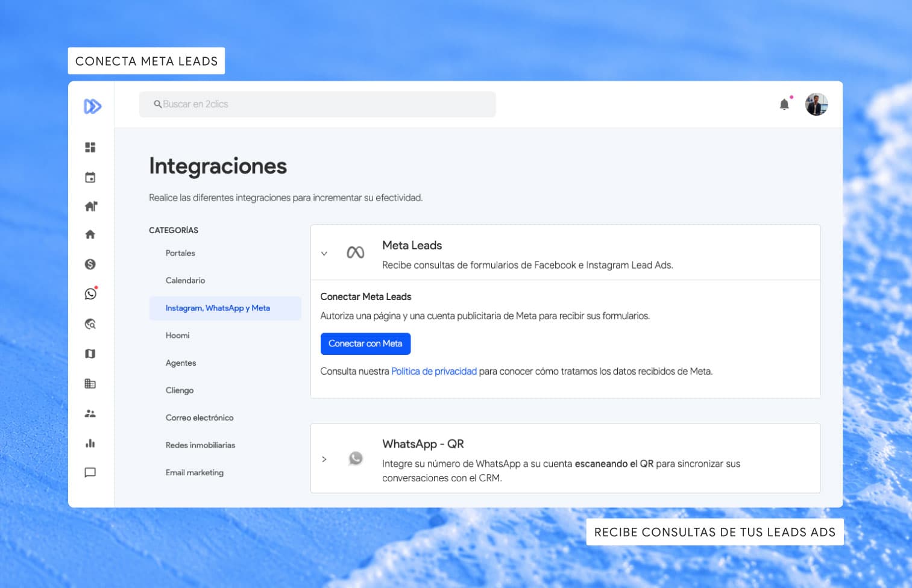The width and height of the screenshot is (912, 588).
Task: Click the 2clics logo icon
Action: coord(92,107)
